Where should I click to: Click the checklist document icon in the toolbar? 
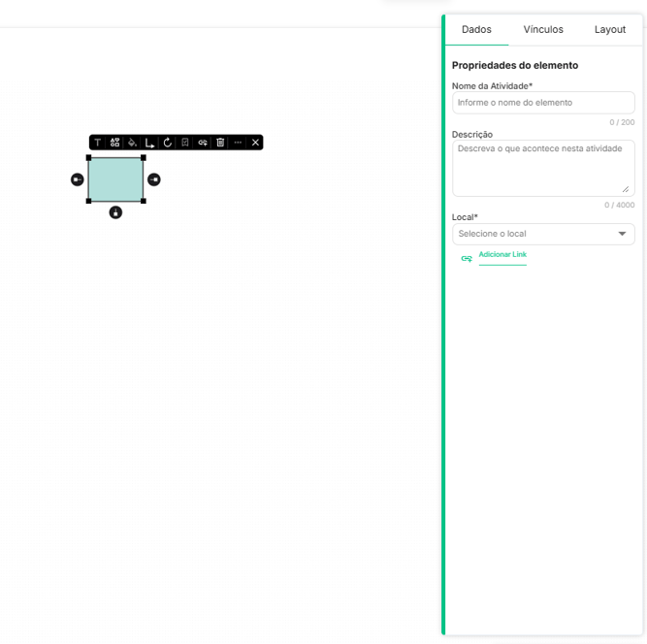184,143
